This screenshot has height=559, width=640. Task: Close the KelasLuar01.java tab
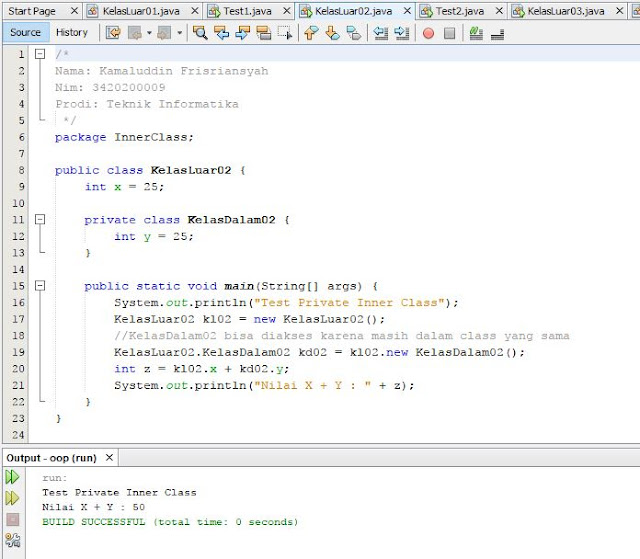tap(195, 11)
